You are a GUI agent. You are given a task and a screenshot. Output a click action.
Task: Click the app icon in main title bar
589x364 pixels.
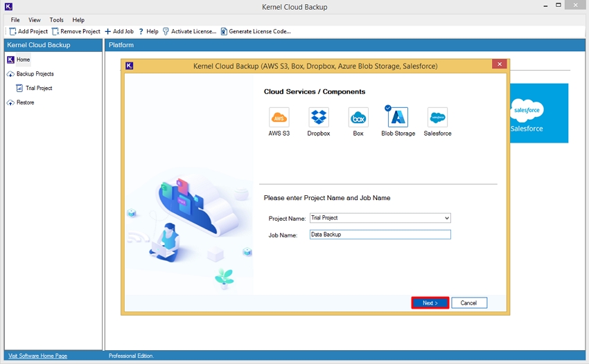(8, 6)
